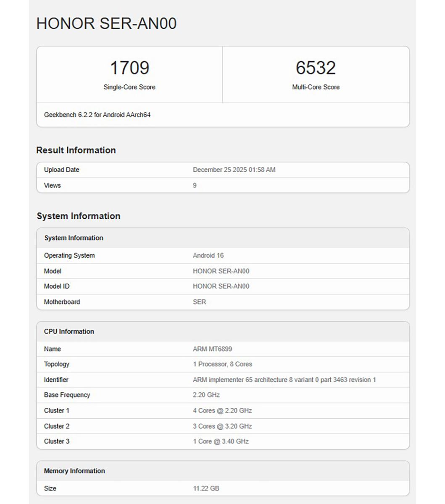Click the ARM MT6899 CPU name
Screen dimensions: 445x504
212,349
